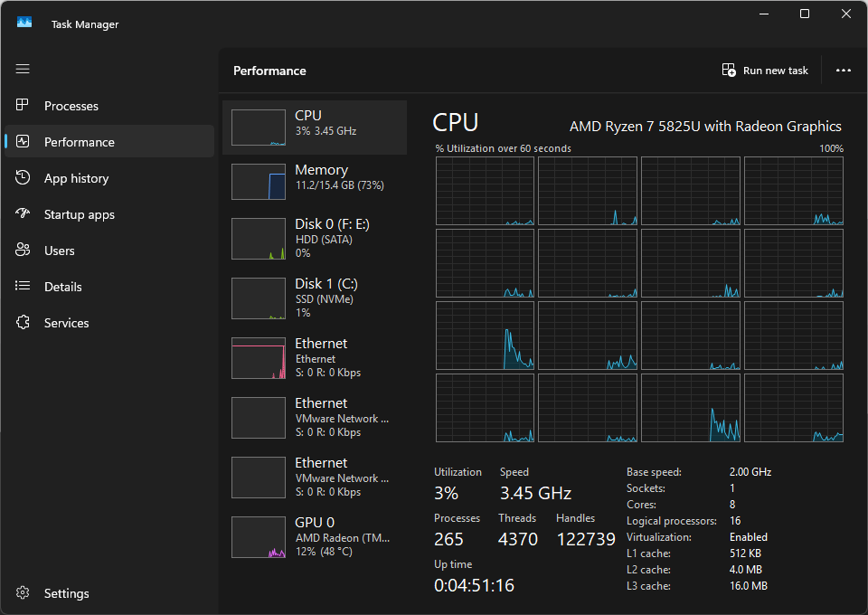Select the GPU 0 graph thumbnail
Viewport: 868px width, 615px height.
259,537
